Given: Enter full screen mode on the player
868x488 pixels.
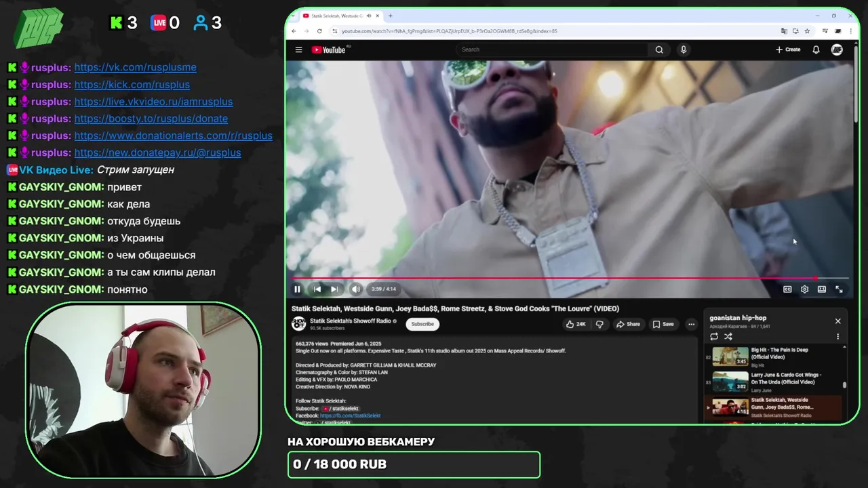Looking at the screenshot, I should [x=839, y=289].
